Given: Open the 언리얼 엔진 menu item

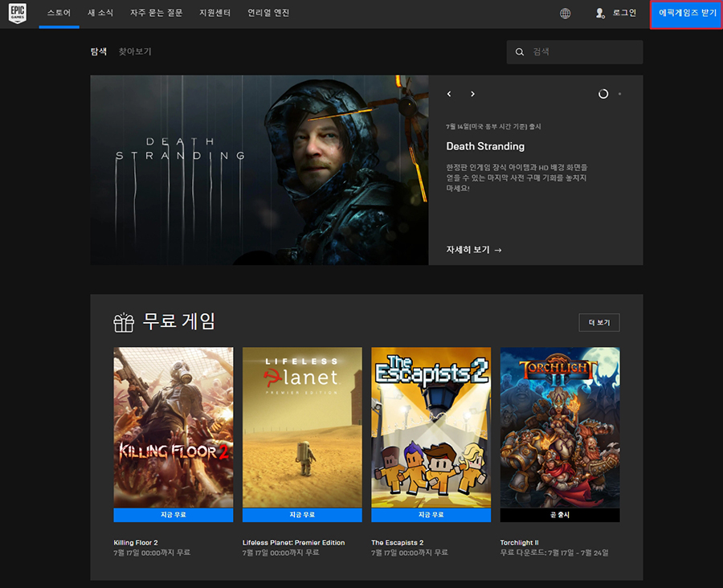Looking at the screenshot, I should [x=268, y=13].
